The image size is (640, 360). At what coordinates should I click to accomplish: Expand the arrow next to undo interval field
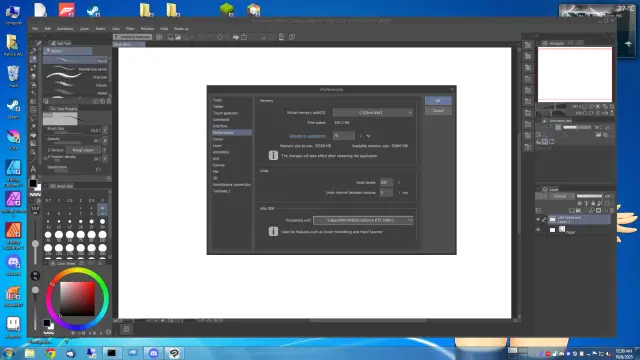(399, 192)
